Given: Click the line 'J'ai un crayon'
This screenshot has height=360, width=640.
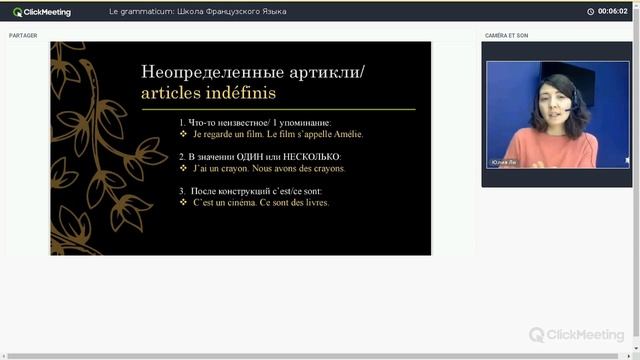Looking at the screenshot, I should (269, 168).
